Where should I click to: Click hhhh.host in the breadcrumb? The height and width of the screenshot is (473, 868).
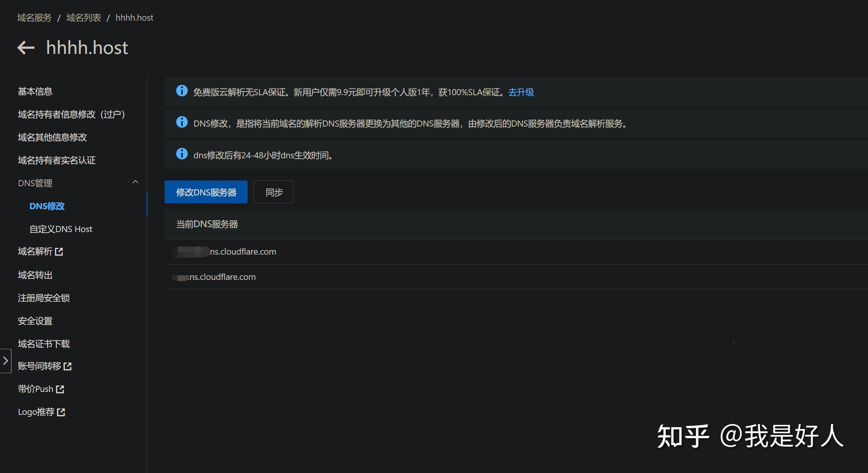click(134, 18)
